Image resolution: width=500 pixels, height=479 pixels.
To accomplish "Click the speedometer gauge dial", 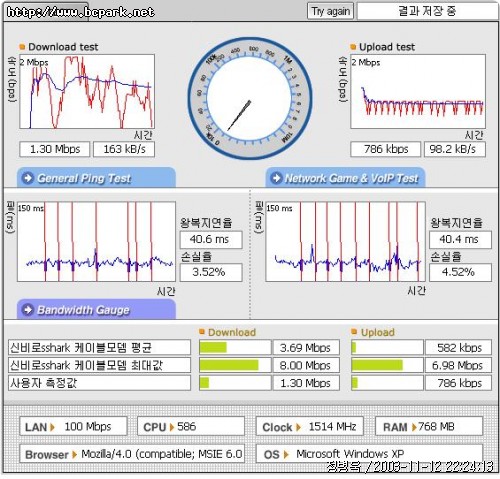I will point(250,99).
